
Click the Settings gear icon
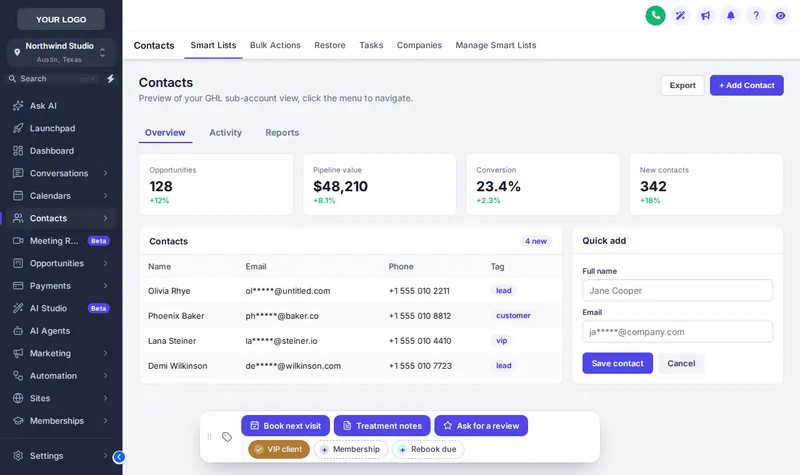click(x=18, y=456)
